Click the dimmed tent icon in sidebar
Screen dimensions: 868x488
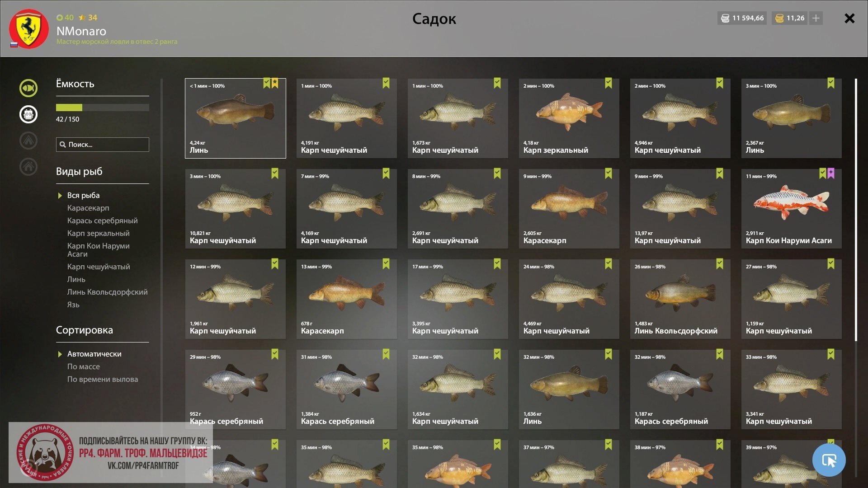28,141
